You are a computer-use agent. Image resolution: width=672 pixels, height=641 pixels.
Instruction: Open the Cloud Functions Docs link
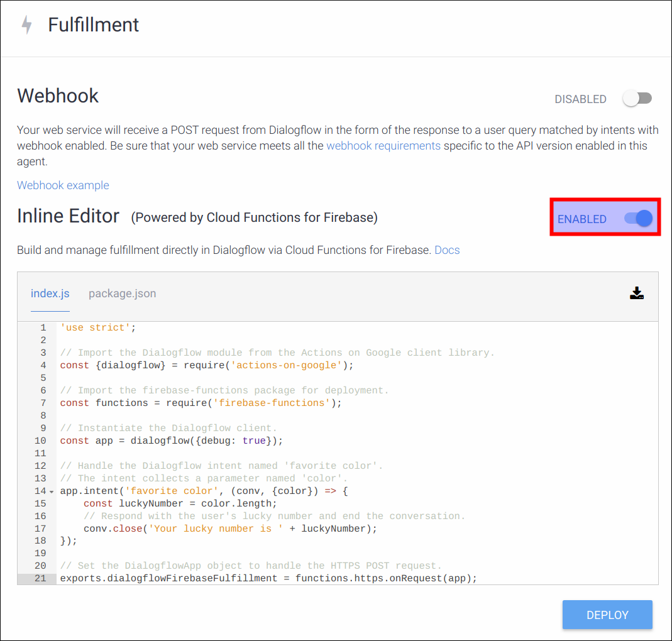(446, 250)
